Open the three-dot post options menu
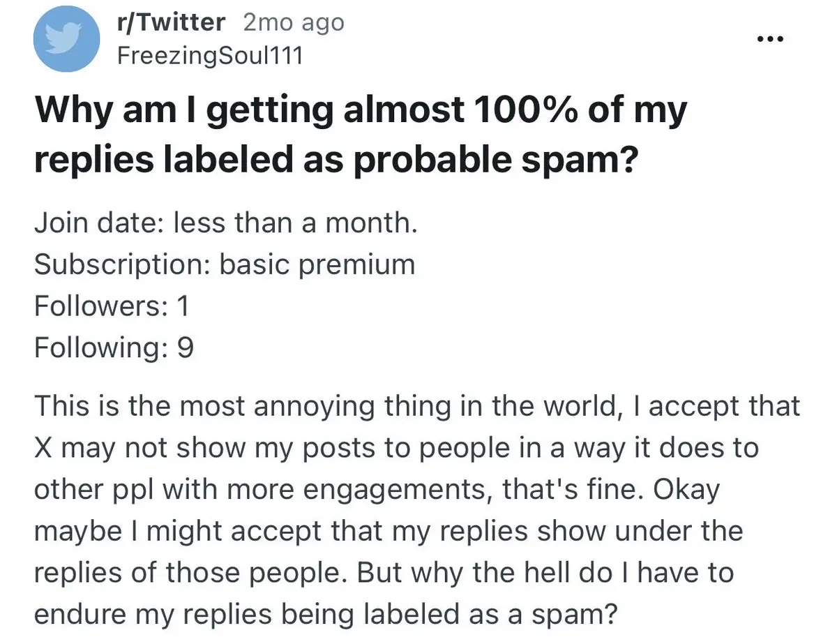The height and width of the screenshot is (644, 837). point(769,39)
